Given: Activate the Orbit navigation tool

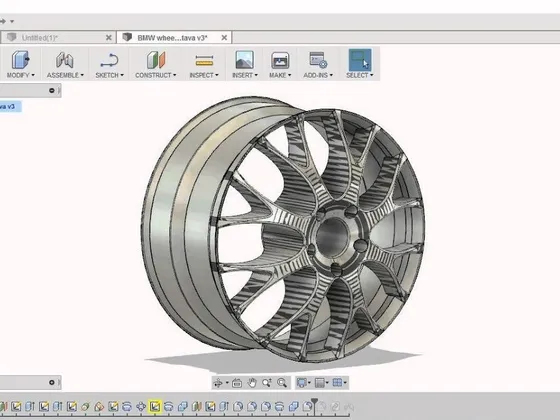Looking at the screenshot, I should click(x=217, y=383).
